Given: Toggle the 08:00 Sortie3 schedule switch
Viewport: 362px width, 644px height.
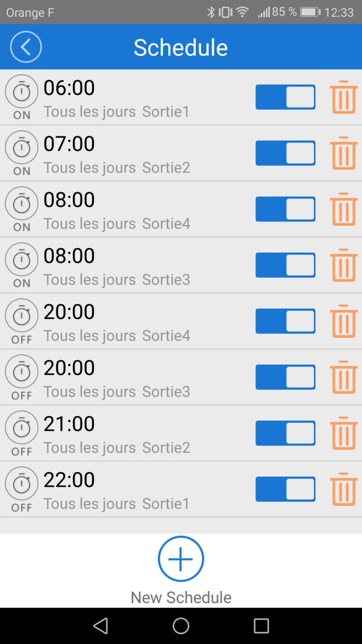Looking at the screenshot, I should coord(286,265).
